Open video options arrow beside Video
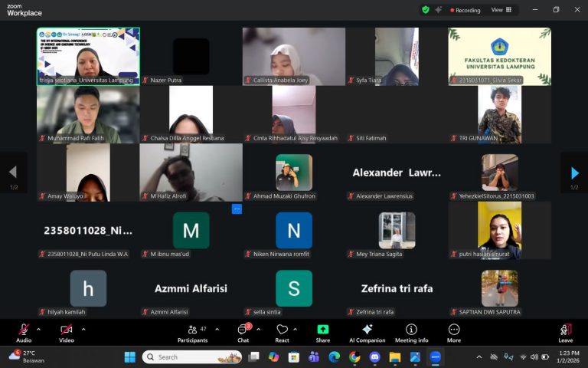Image resolution: width=588 pixels, height=368 pixels. 83,329
